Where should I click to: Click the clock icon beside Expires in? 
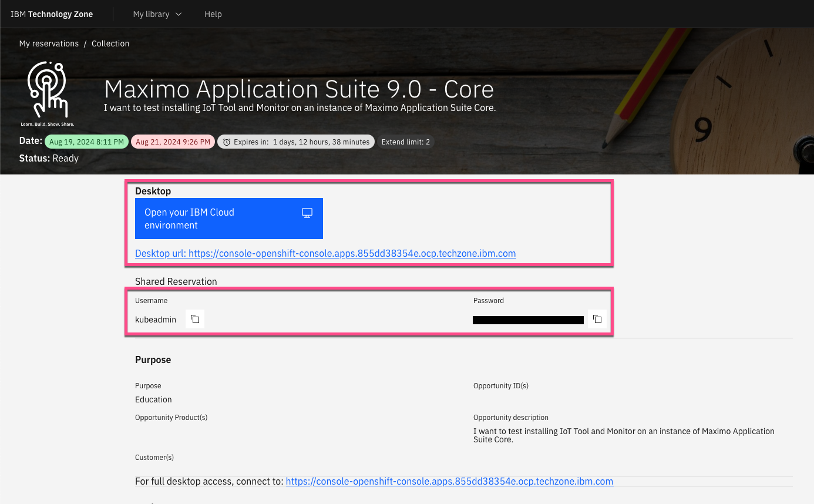[226, 142]
